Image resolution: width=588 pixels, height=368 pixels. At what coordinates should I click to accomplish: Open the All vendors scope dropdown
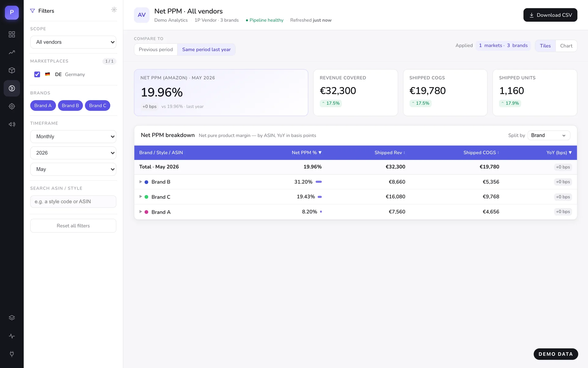tap(73, 42)
